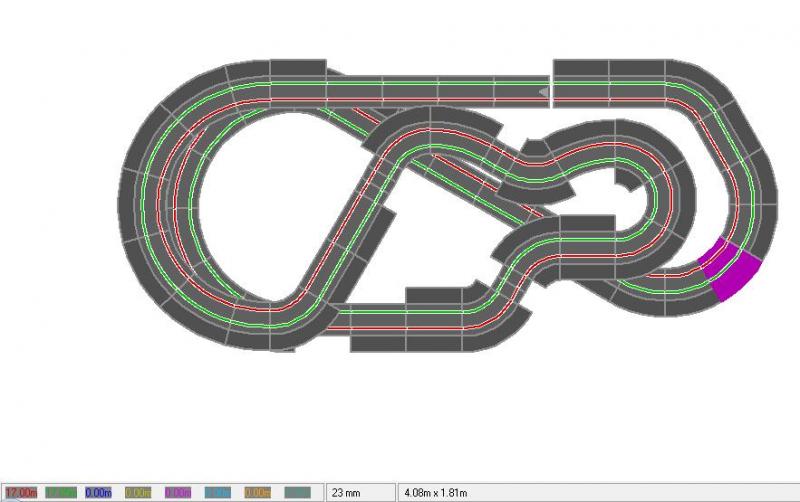The image size is (800, 502).
Task: Select the magenta lane length swatch
Action: (x=178, y=492)
